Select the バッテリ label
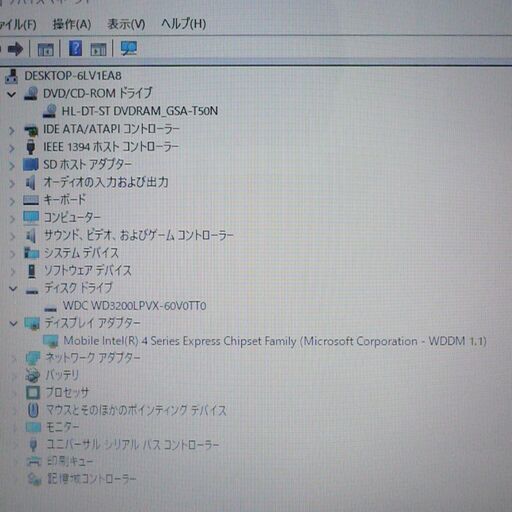Viewport: 512px width, 512px height. pyautogui.click(x=62, y=375)
